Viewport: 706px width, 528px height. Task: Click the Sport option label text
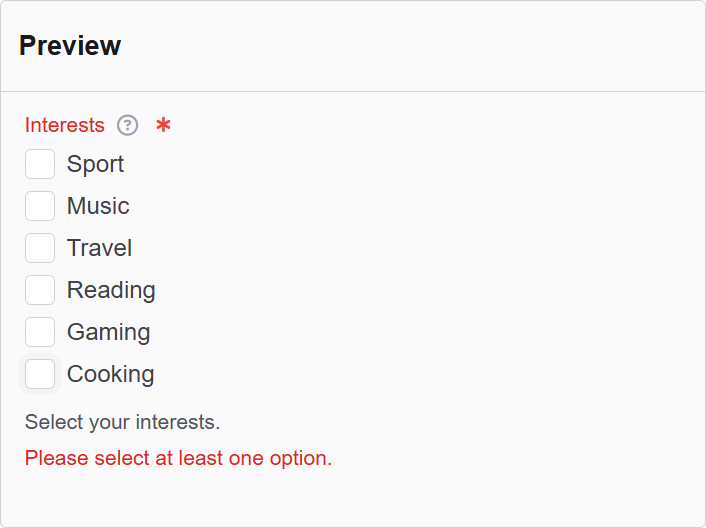(x=95, y=164)
